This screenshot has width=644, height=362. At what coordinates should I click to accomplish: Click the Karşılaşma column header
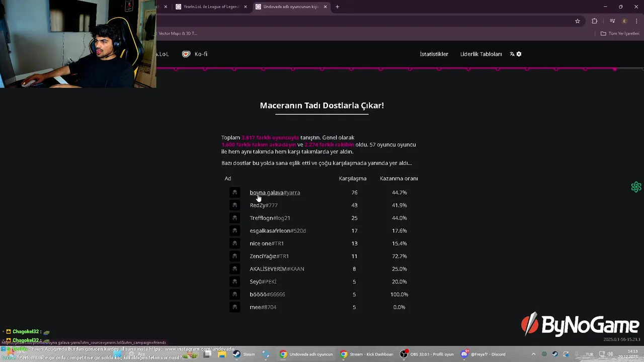pos(353,178)
